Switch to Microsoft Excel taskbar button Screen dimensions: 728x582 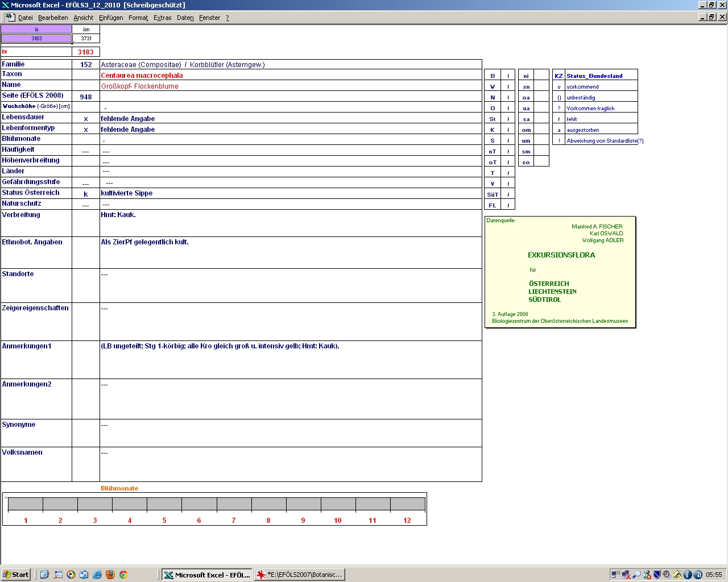[207, 575]
